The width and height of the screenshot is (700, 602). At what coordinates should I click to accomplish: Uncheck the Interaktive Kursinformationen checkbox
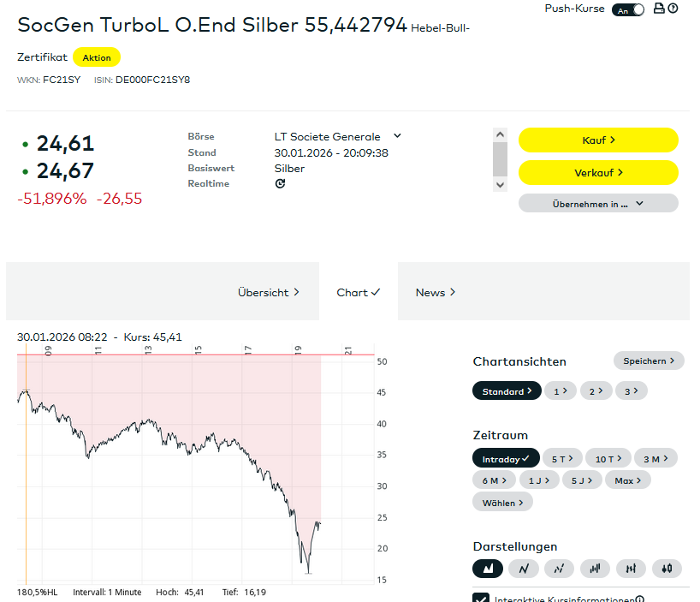tap(481, 599)
